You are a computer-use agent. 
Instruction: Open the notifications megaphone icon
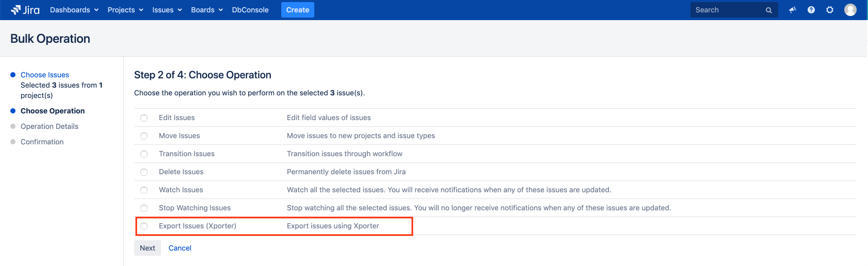[x=793, y=10]
